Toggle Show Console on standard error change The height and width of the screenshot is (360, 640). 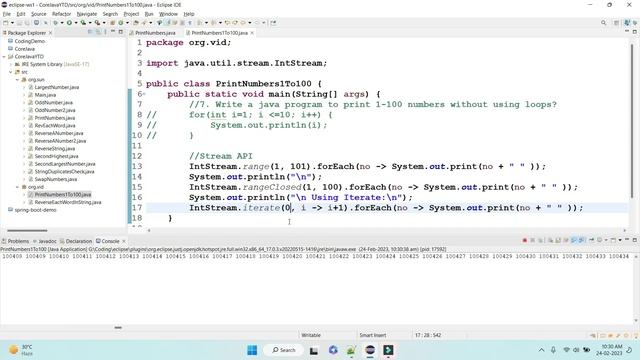[581, 240]
